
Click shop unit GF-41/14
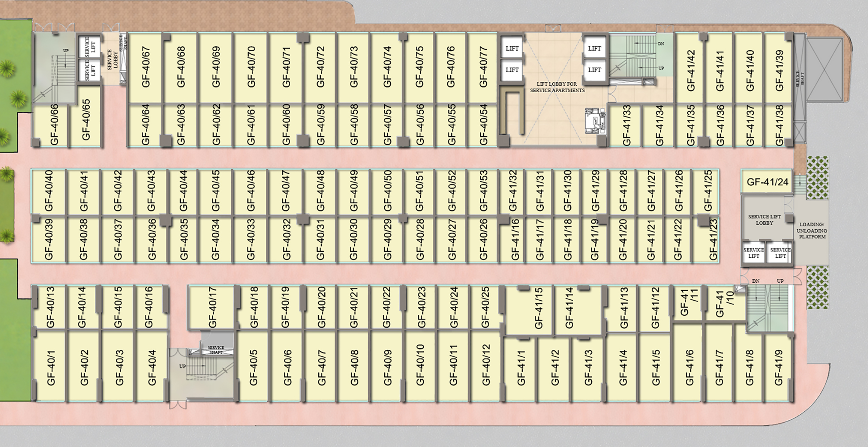point(569,309)
